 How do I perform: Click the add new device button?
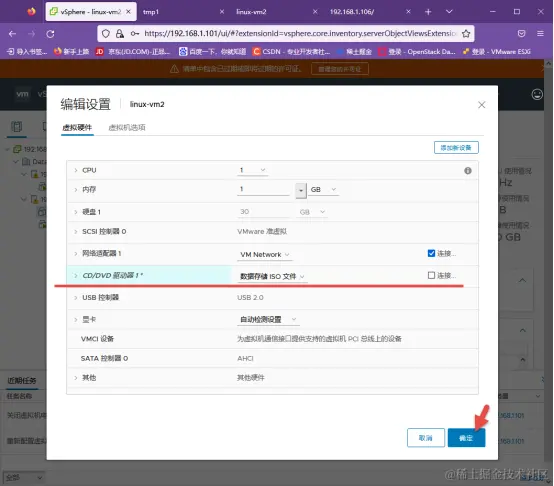pos(456,148)
